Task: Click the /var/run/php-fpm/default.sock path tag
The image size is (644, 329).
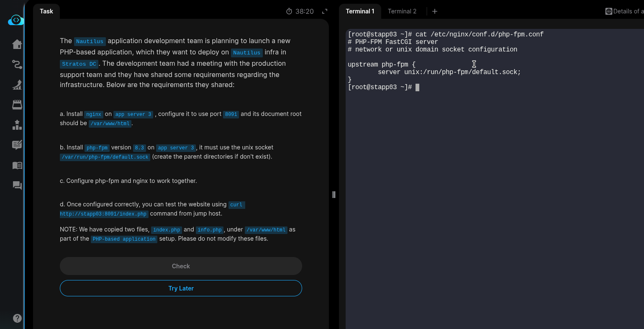Action: click(x=105, y=157)
